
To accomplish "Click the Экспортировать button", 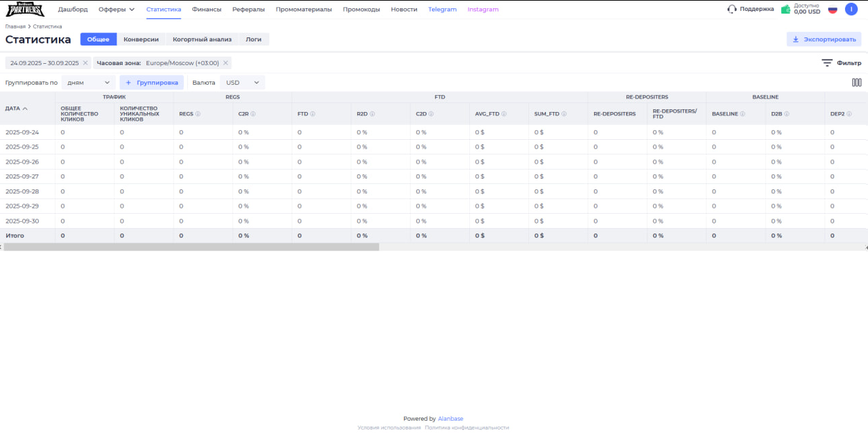I will [824, 39].
